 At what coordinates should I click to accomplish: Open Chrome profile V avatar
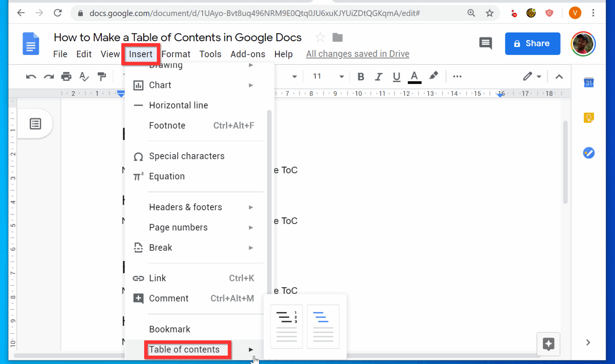(575, 13)
